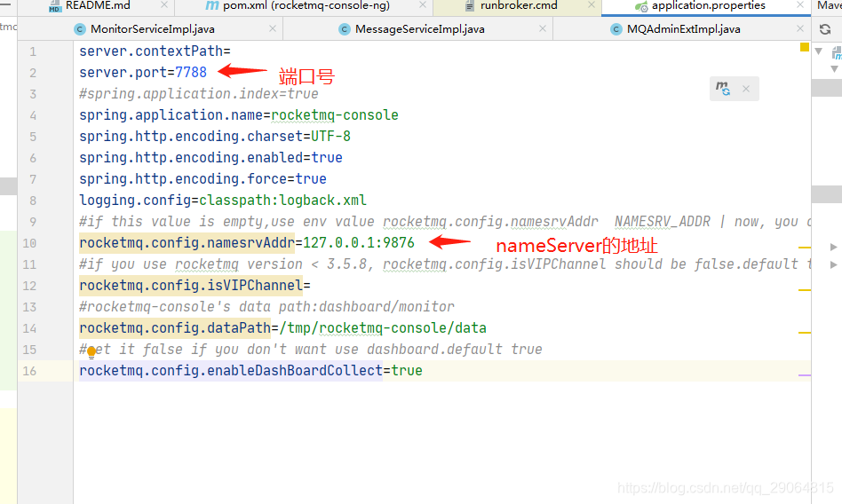Click the server.contextPath= property

pyautogui.click(x=155, y=51)
